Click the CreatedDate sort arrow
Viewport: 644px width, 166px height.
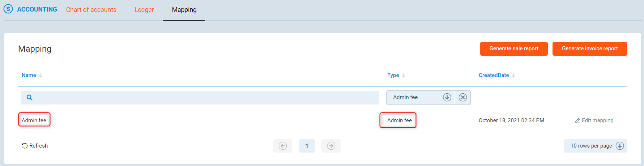(x=513, y=75)
